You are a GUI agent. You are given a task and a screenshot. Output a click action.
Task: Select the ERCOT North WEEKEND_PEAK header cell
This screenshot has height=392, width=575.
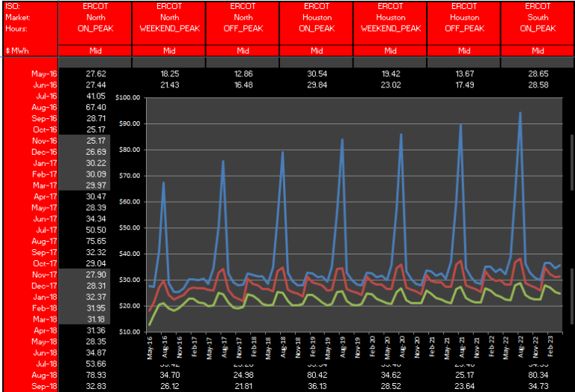[x=169, y=17]
